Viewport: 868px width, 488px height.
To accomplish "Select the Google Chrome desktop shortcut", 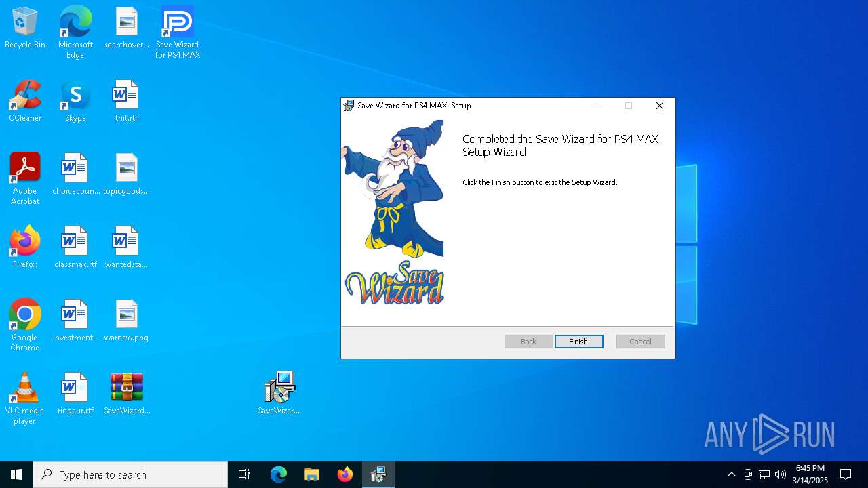I will (25, 325).
